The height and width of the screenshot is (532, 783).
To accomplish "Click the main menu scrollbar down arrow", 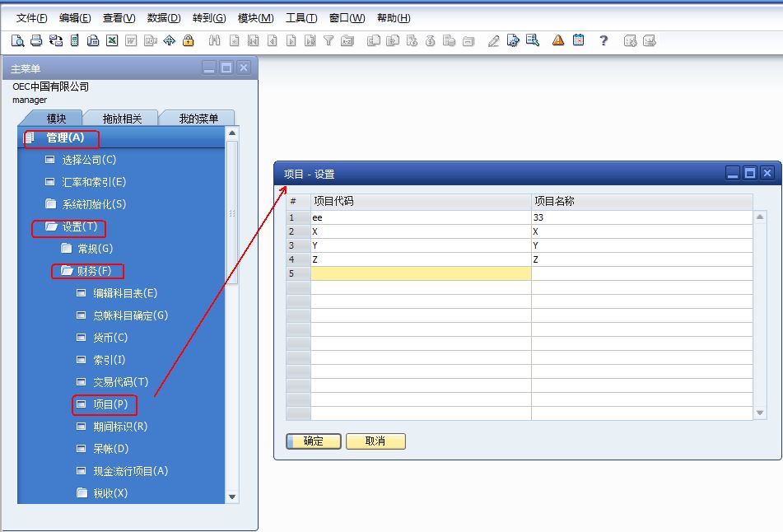I will pos(232,497).
